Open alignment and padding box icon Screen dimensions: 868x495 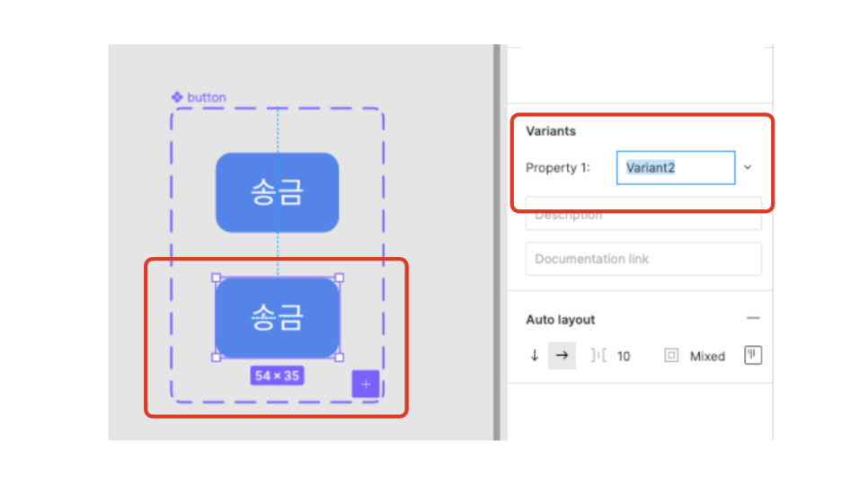point(753,355)
